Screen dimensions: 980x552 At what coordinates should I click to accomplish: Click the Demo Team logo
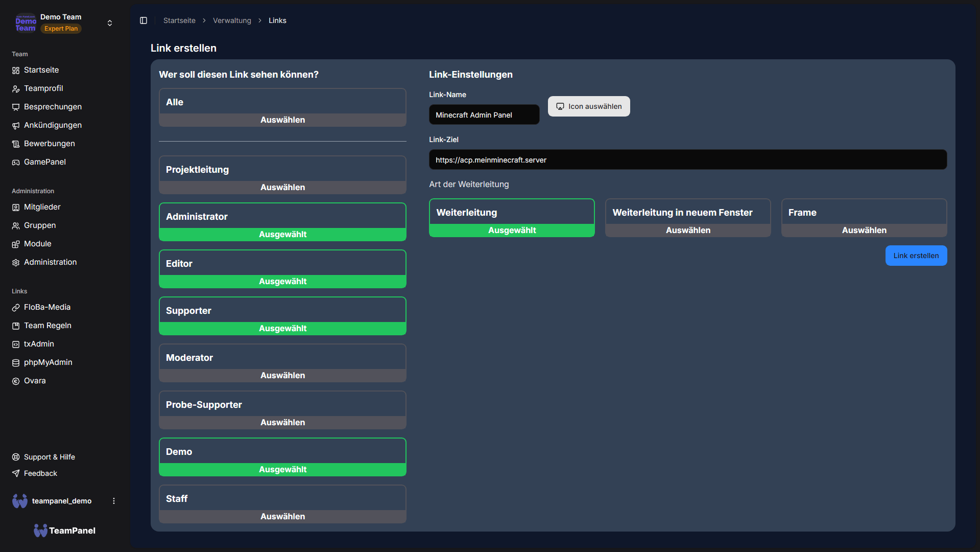pyautogui.click(x=26, y=23)
